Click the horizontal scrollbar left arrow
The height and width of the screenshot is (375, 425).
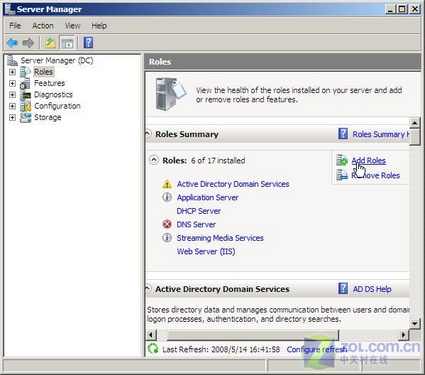[x=151, y=334]
